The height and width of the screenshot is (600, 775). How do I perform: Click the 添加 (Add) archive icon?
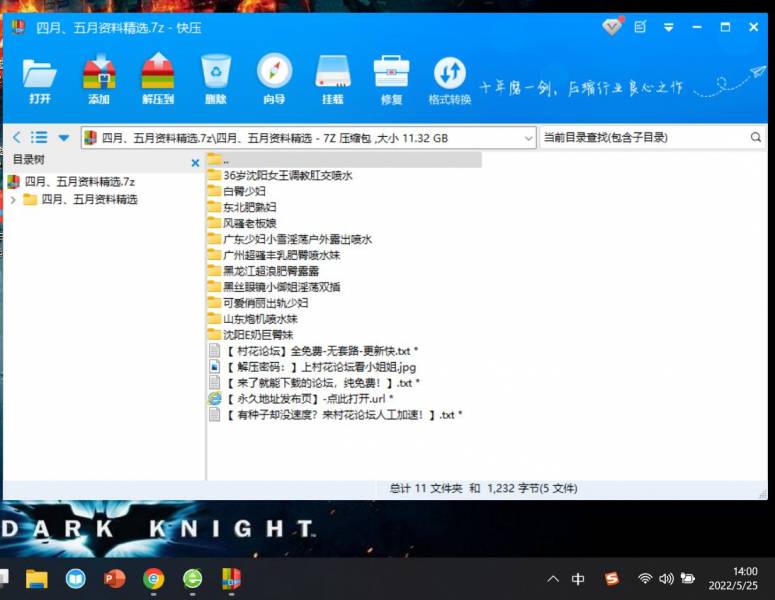[99, 80]
